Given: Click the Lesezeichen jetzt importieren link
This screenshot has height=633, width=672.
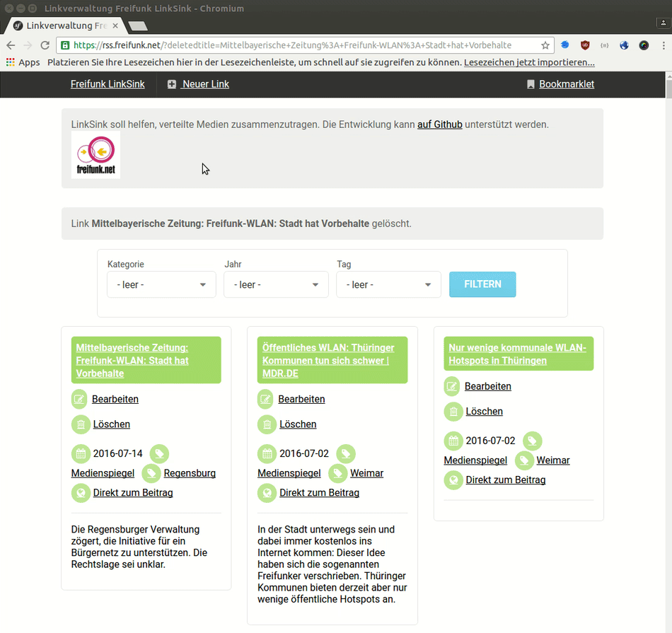Looking at the screenshot, I should 529,62.
